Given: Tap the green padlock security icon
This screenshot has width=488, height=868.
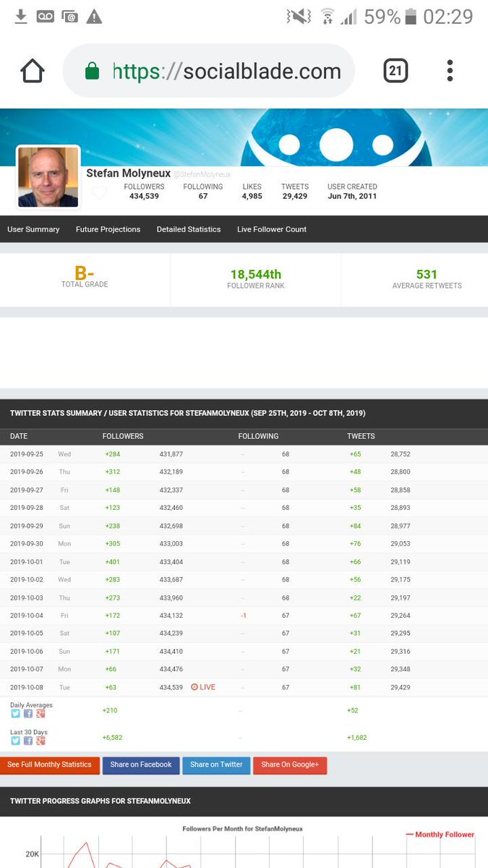Looking at the screenshot, I should [x=92, y=71].
